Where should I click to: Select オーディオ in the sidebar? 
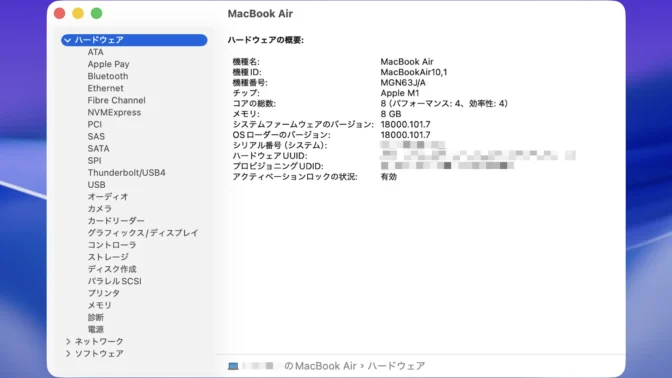coord(108,196)
